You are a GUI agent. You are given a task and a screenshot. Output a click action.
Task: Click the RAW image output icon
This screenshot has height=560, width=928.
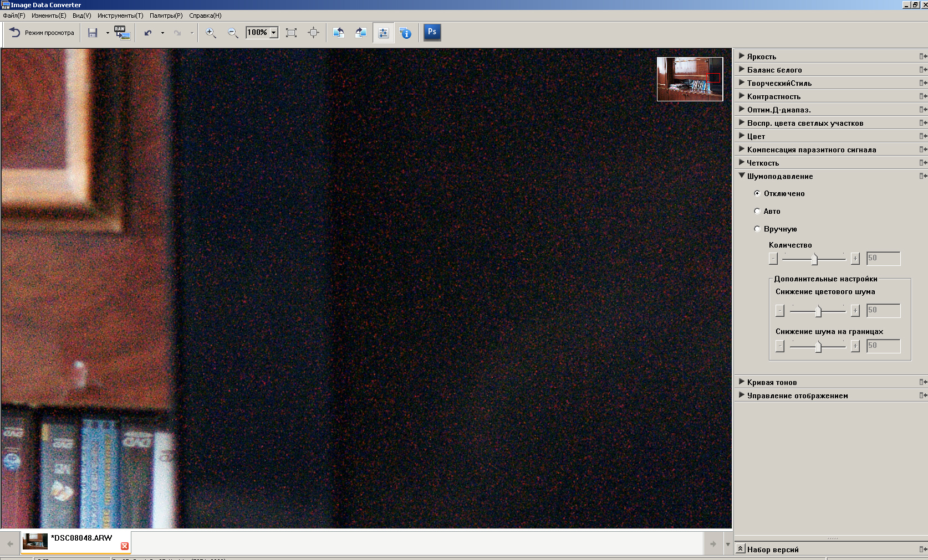point(122,33)
